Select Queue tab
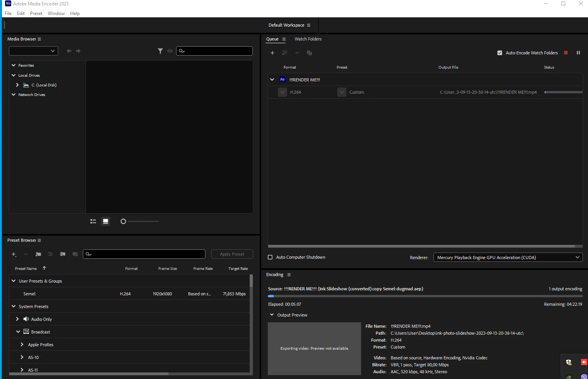Viewport: 588px width, 379px height. [x=272, y=39]
